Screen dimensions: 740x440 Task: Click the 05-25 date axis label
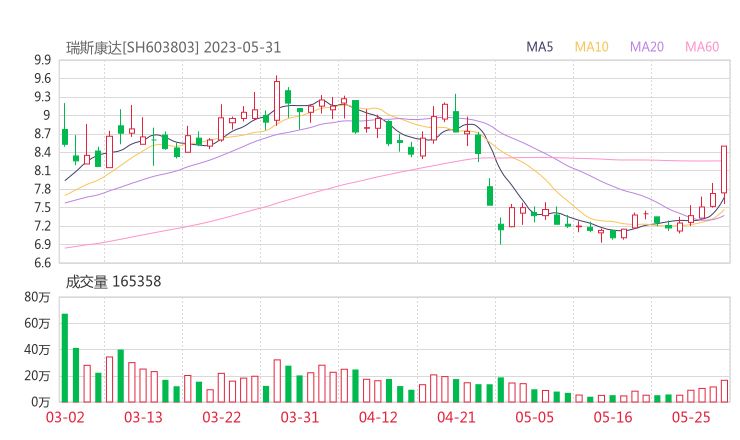coord(691,417)
